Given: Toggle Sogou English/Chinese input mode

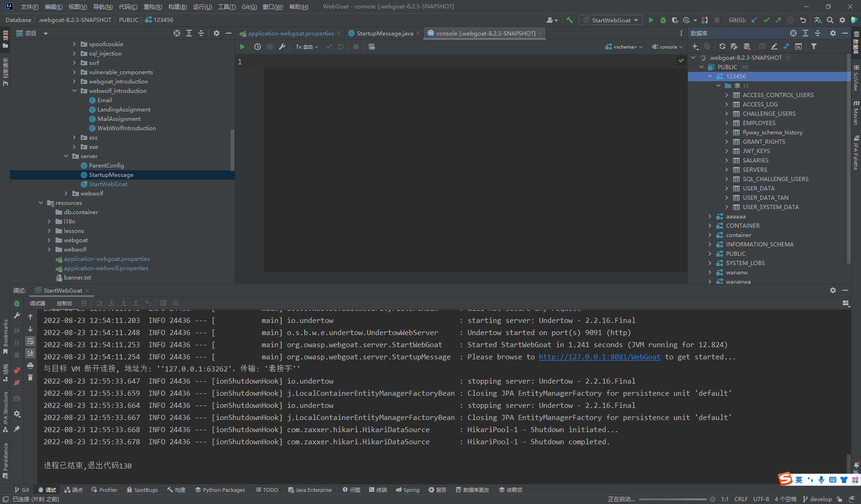Looking at the screenshot, I should pyautogui.click(x=799, y=480).
